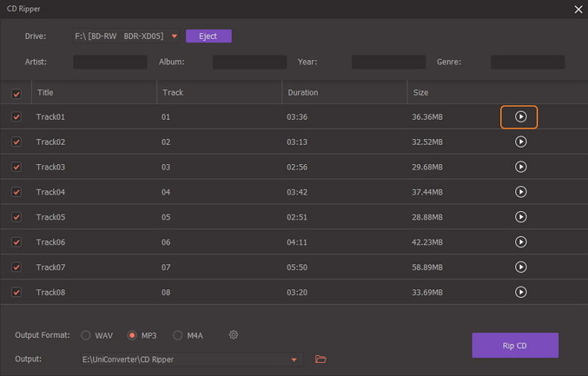
Task: Play preview of Track07
Action: 520,267
